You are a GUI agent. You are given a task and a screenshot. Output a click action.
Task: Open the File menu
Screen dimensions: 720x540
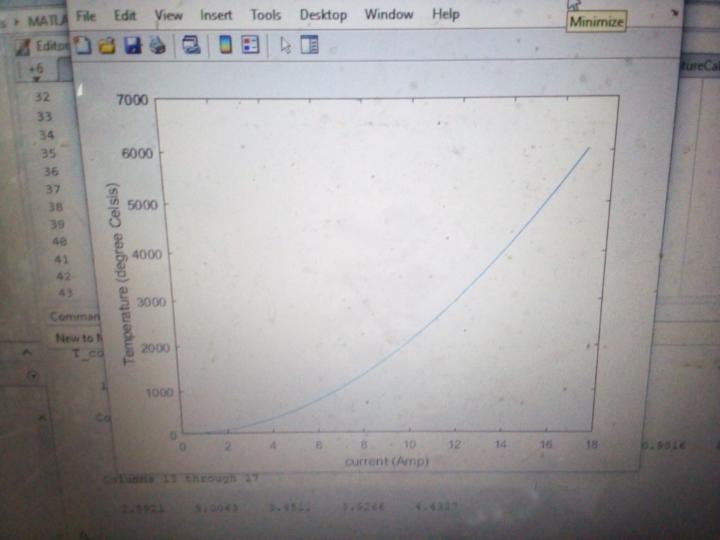point(86,16)
